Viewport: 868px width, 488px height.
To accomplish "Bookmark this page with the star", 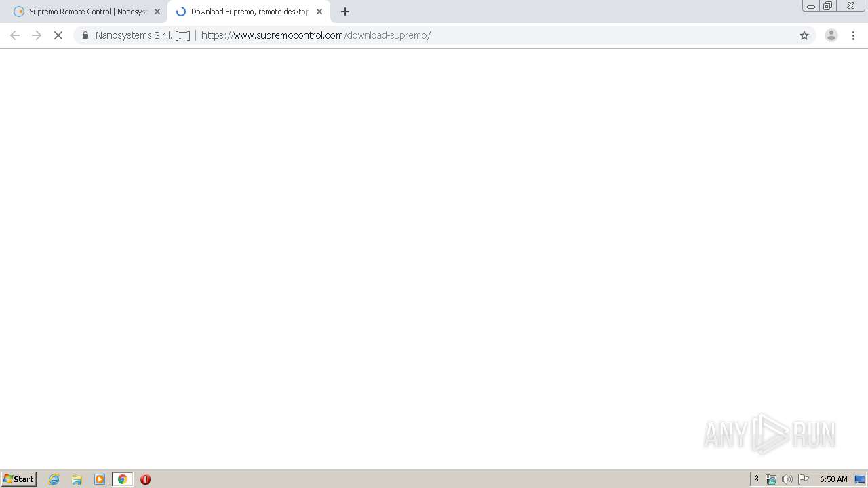I will click(x=804, y=35).
